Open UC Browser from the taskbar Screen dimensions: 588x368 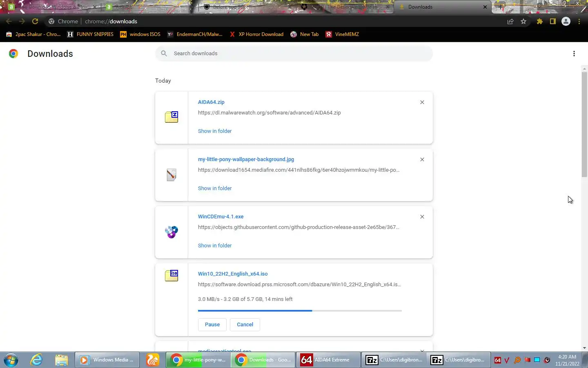pyautogui.click(x=152, y=360)
